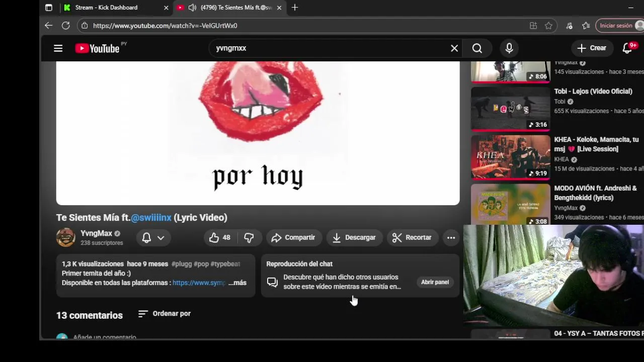Open the YouTube guide hamburger menu
644x362 pixels.
tap(58, 48)
